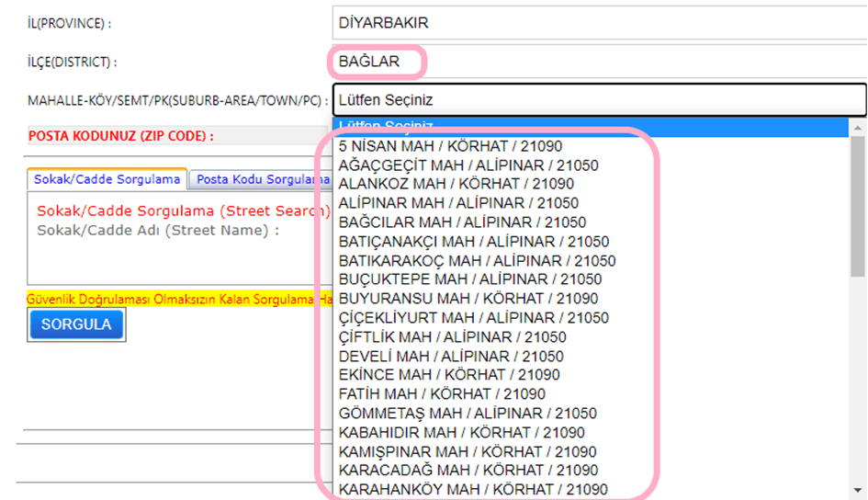This screenshot has width=868, height=500.
Task: Select BATIKARAKOÇ MAH / ALİPINAR / 21050
Action: 477,261
